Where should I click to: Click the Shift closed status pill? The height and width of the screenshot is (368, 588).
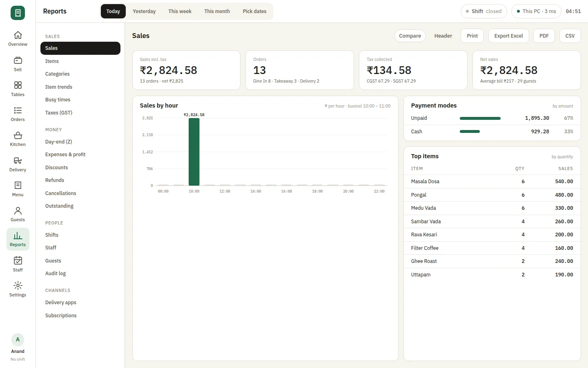[x=483, y=11]
